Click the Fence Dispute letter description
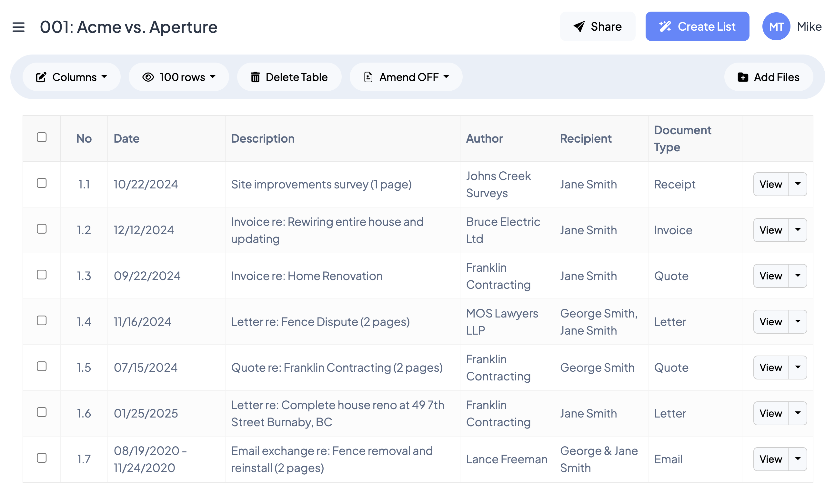Viewport: 835px width, 504px height. pyautogui.click(x=320, y=322)
